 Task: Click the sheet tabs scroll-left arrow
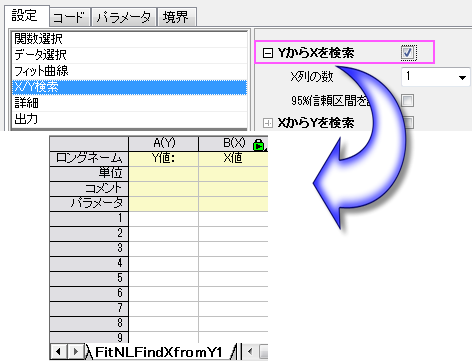click(59, 352)
